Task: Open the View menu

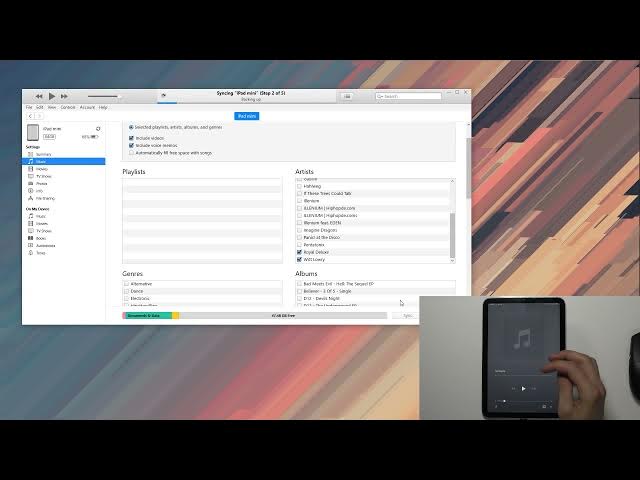Action: (52, 107)
